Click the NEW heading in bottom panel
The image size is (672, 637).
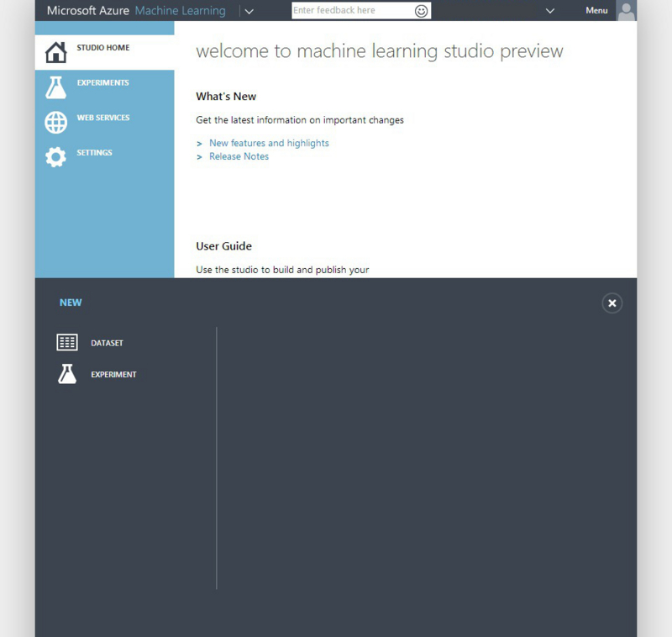pos(71,303)
